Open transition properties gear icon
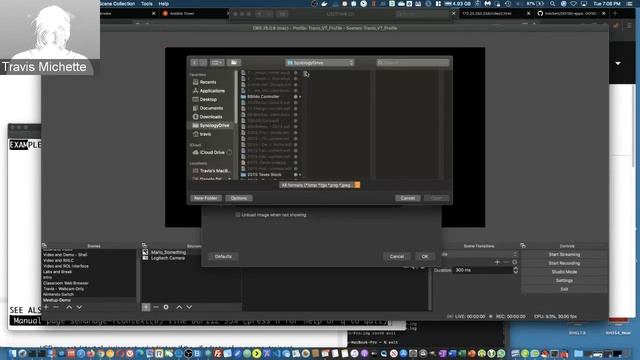This screenshot has height=360, width=640. pyautogui.click(x=514, y=262)
